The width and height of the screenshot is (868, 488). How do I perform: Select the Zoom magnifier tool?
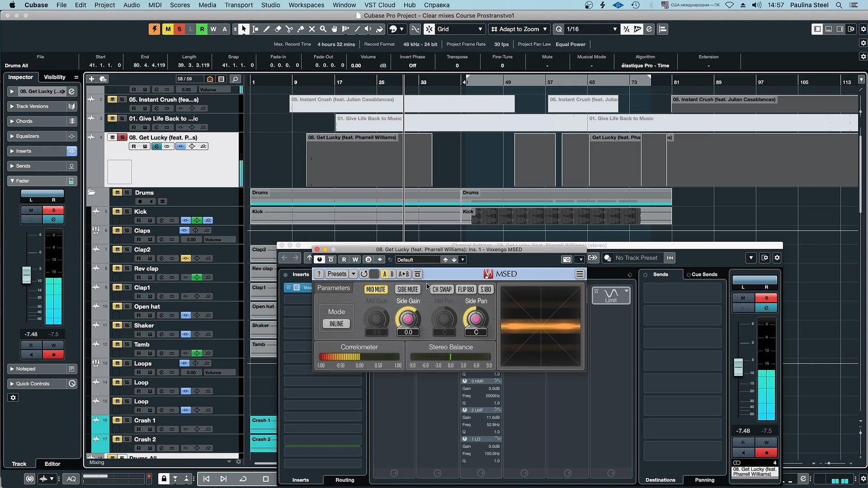pyautogui.click(x=323, y=29)
